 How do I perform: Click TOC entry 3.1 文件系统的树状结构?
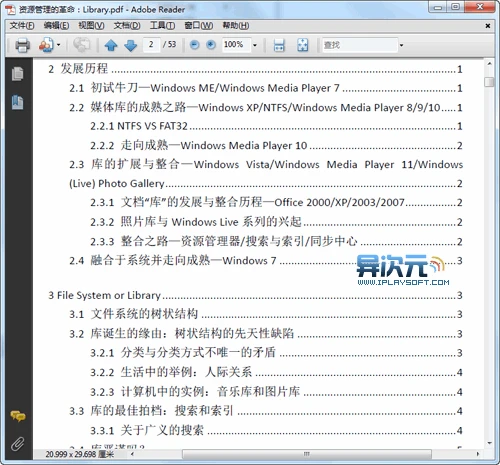pos(266,314)
